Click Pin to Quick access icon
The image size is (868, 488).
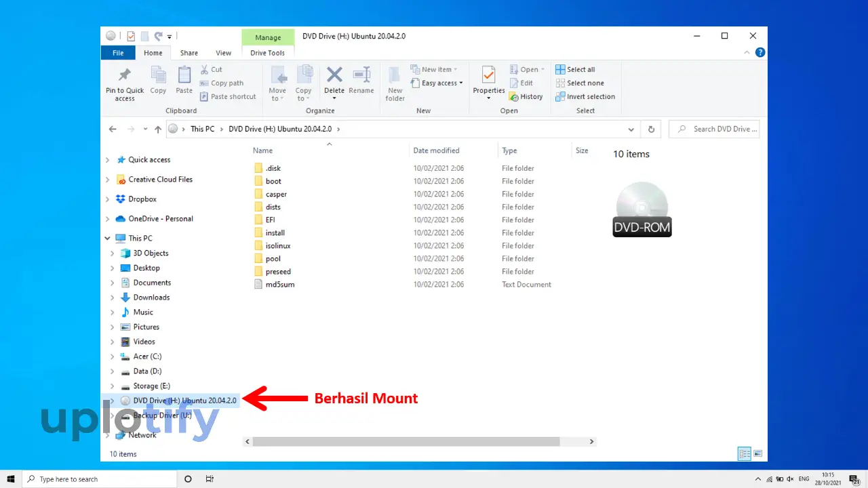125,75
